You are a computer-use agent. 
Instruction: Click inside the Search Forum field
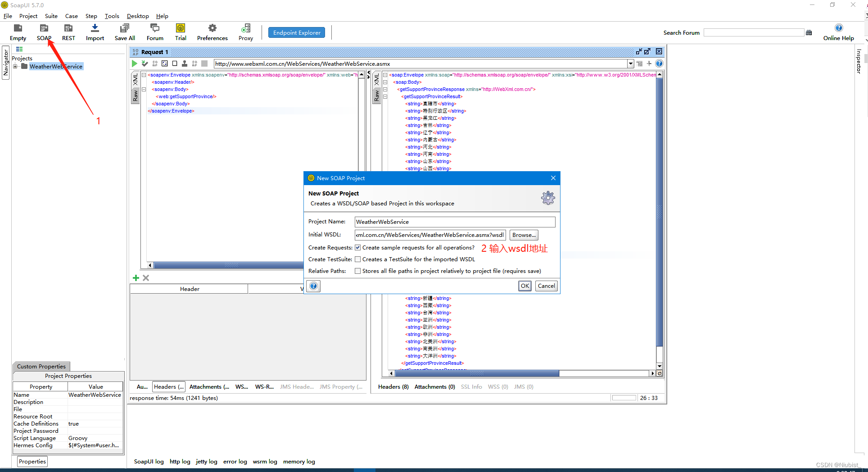[754, 32]
